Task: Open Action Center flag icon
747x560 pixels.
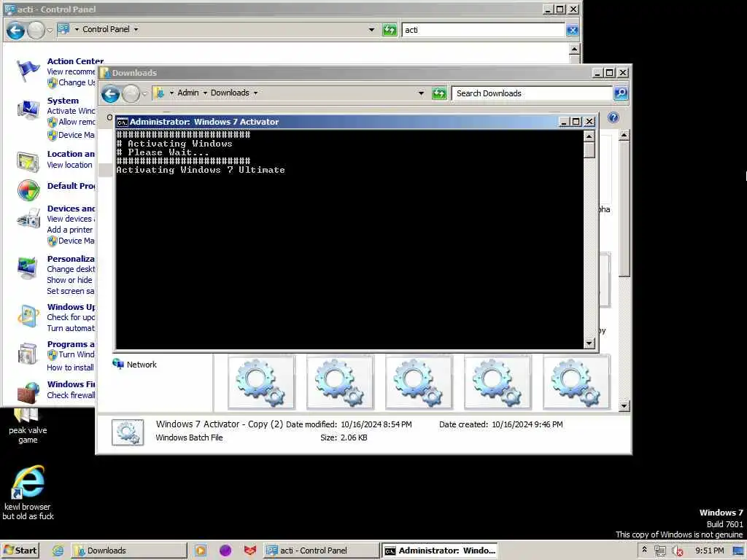Action: 28,71
